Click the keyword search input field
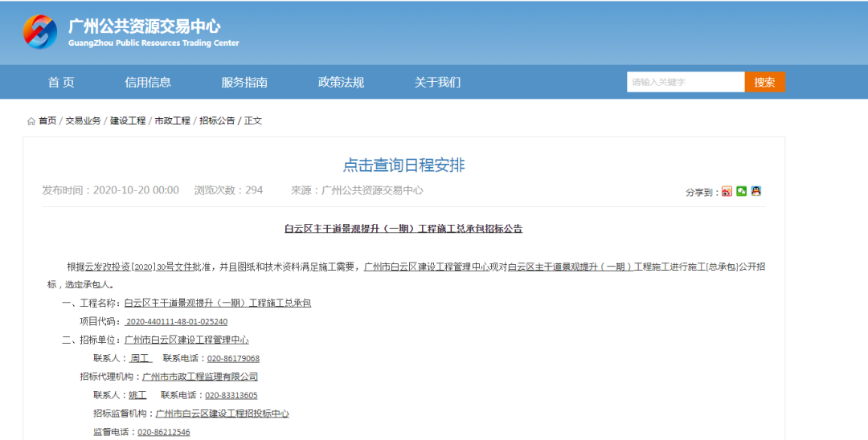Image resolution: width=868 pixels, height=440 pixels. point(685,82)
